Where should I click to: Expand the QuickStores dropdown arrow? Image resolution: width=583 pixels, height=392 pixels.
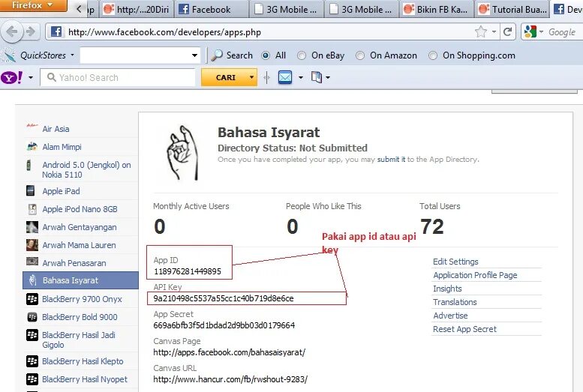click(x=72, y=55)
